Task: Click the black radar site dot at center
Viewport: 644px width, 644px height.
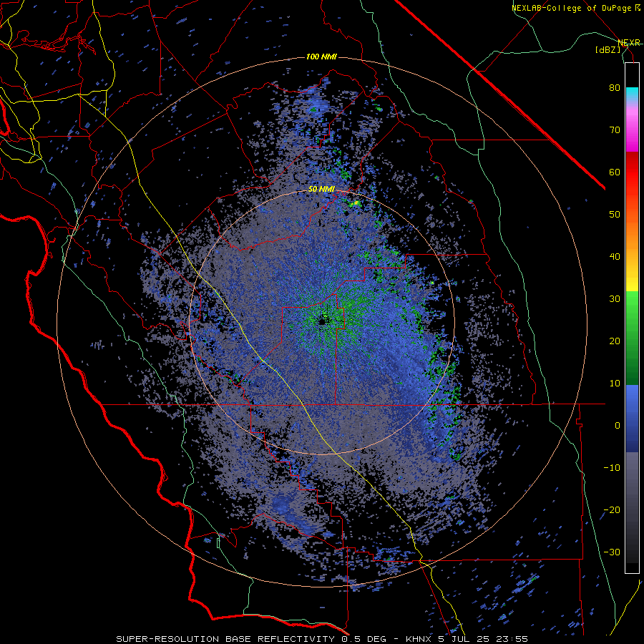Action: [322, 321]
